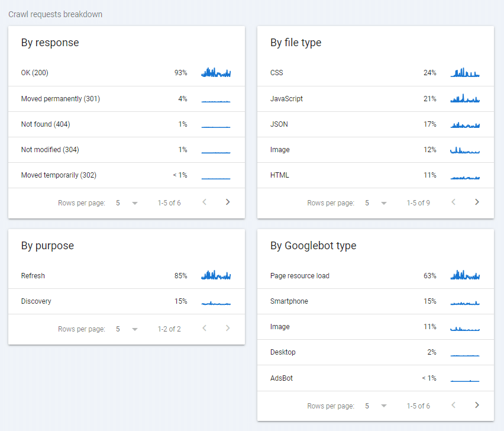Go to next page in By response card
This screenshot has height=431, width=504.
pos(228,202)
